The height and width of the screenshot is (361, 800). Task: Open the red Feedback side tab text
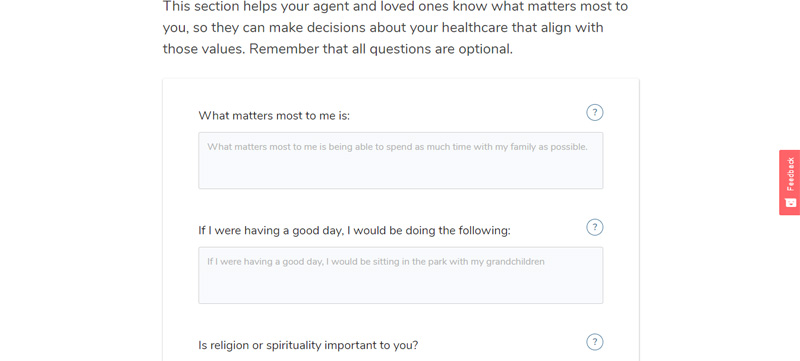click(x=790, y=174)
